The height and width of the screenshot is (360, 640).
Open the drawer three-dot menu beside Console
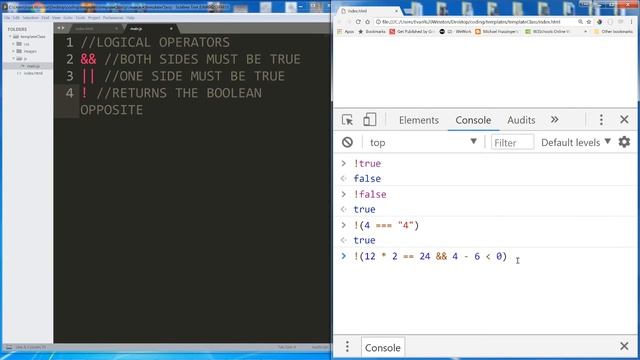[x=347, y=347]
